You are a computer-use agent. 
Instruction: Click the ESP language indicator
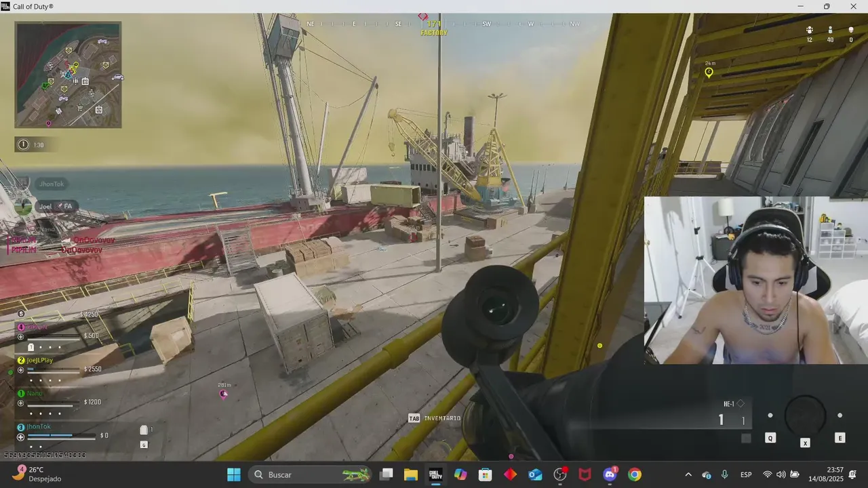coord(746,474)
